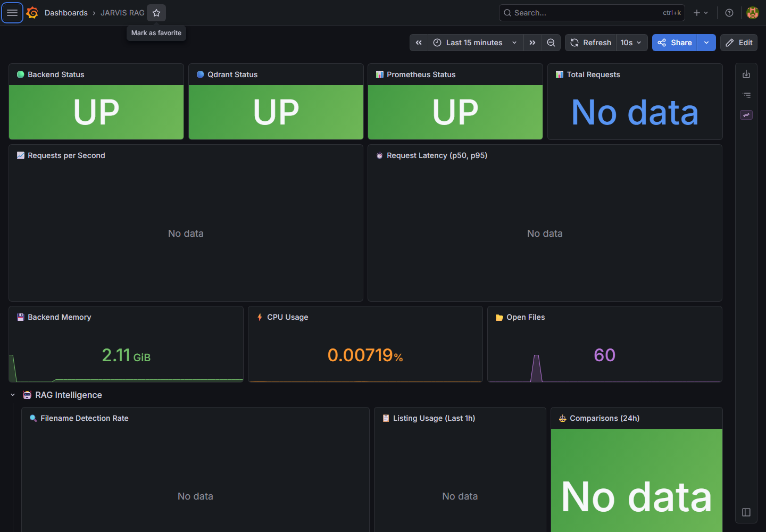Image resolution: width=766 pixels, height=532 pixels.
Task: Click the UP value in Prometheus Status
Action: point(455,112)
